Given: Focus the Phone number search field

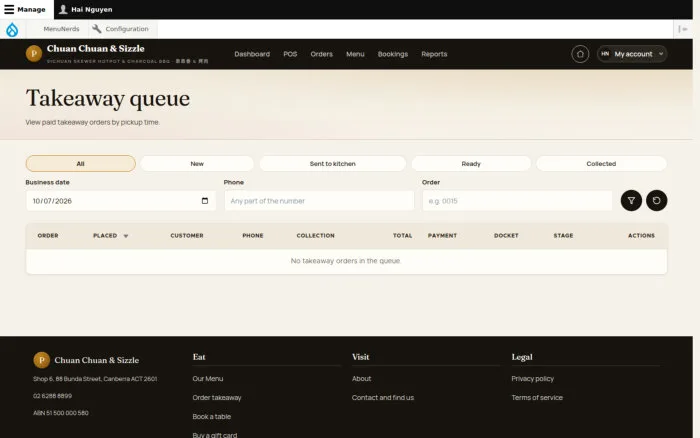Looking at the screenshot, I should click(x=319, y=201).
